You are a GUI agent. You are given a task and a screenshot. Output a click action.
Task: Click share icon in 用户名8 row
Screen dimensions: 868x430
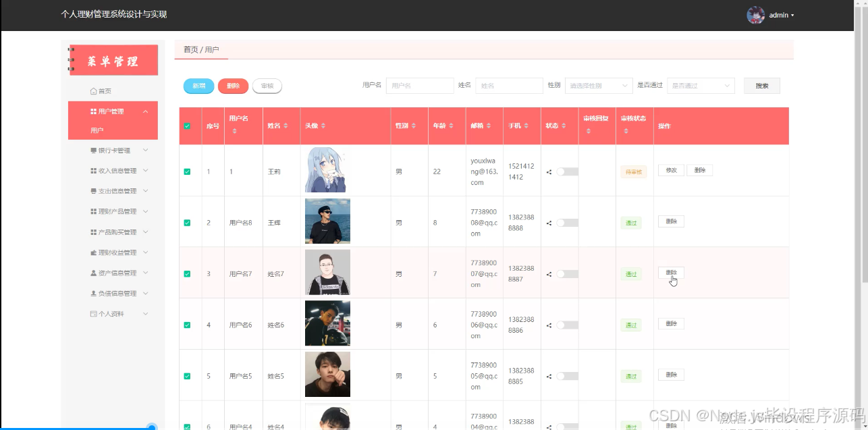[549, 223]
